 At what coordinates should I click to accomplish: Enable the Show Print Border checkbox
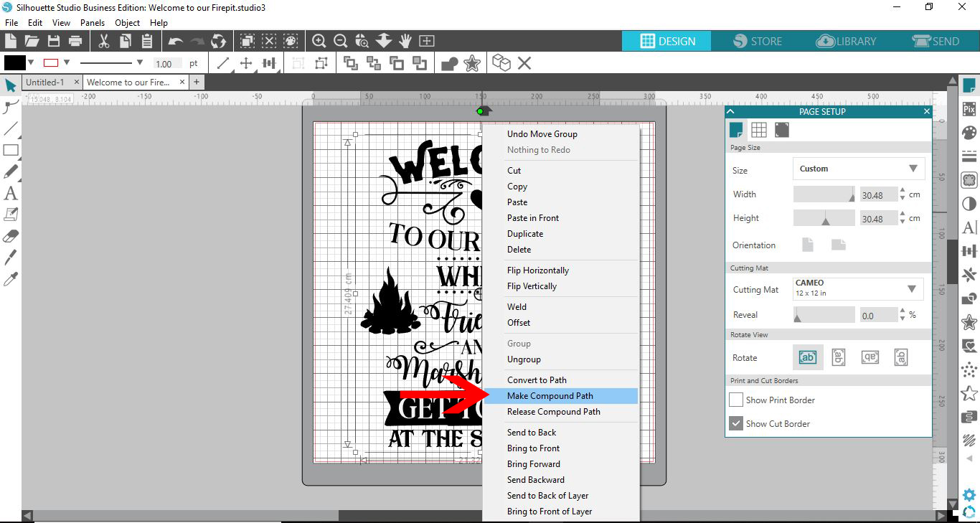point(735,400)
